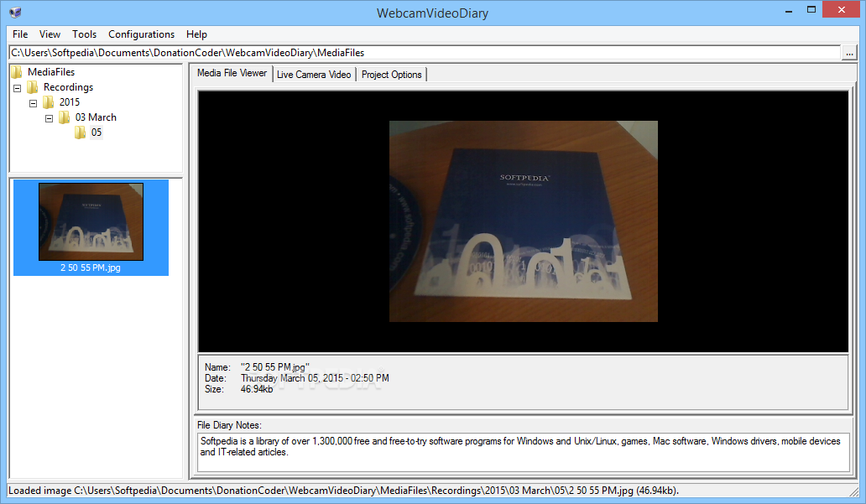Click the window resize grip in the status bar
Image resolution: width=866 pixels, height=504 pixels.
click(x=853, y=491)
